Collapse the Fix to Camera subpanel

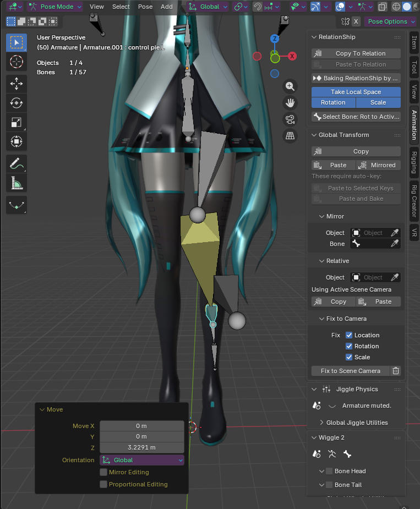(x=321, y=319)
